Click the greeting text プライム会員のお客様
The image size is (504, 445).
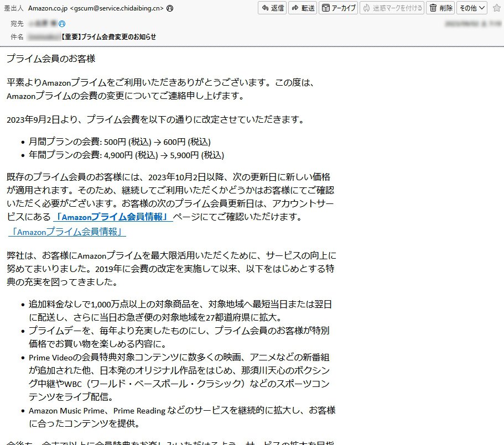tap(51, 59)
